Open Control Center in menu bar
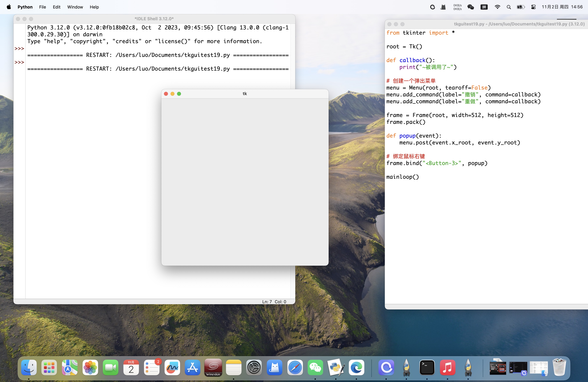 tap(533, 7)
